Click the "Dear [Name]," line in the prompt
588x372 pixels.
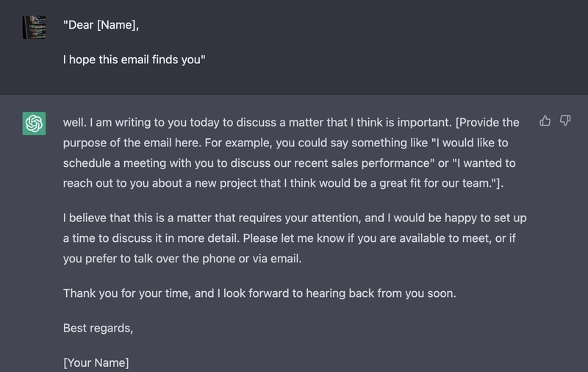click(101, 25)
